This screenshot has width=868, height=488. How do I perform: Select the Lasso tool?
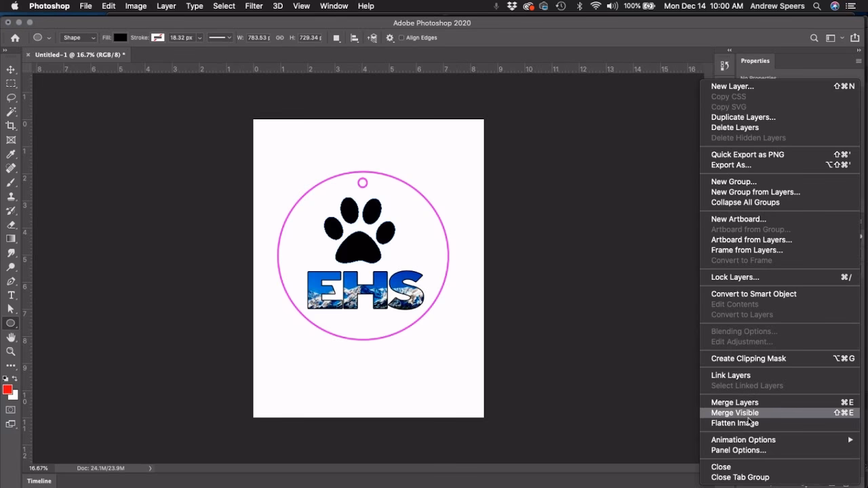[11, 98]
